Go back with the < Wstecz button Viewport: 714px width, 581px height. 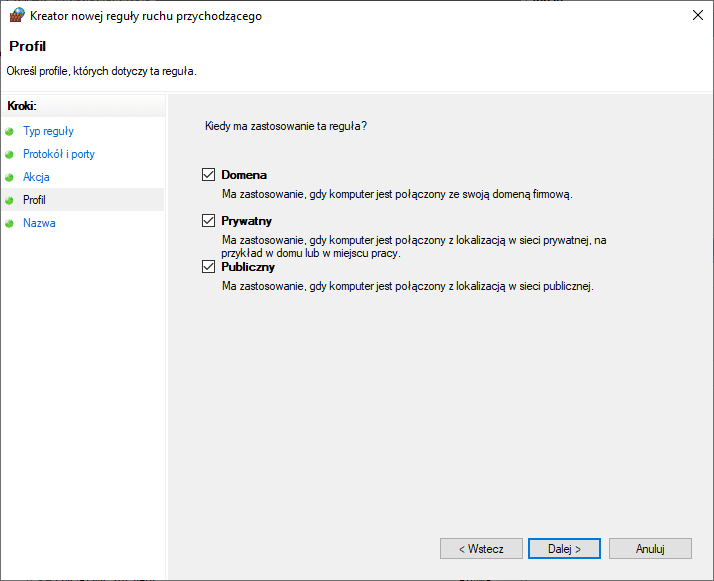[x=481, y=549]
